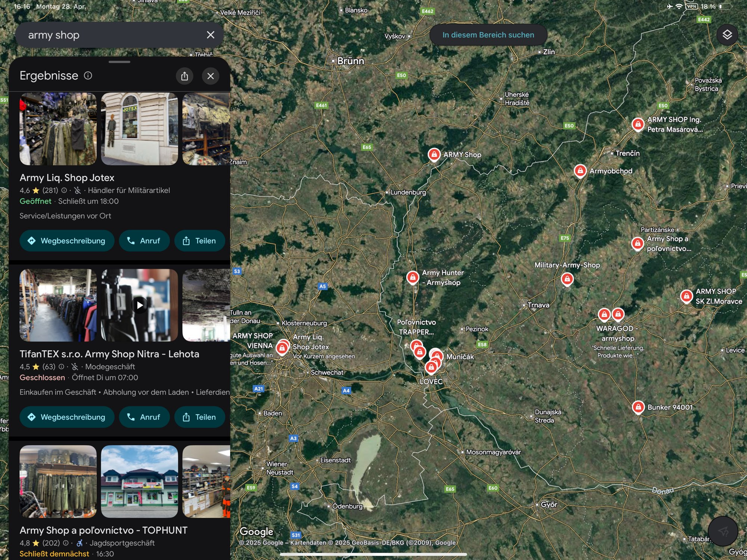The width and height of the screenshot is (747, 560).
Task: Open rating info icon for TOPHUNT
Action: coord(66,543)
